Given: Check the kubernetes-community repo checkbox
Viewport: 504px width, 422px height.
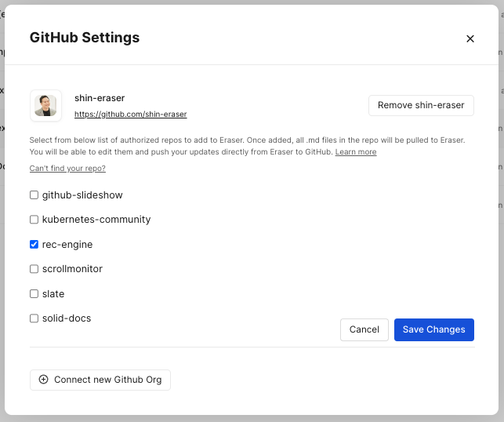Looking at the screenshot, I should coord(34,220).
